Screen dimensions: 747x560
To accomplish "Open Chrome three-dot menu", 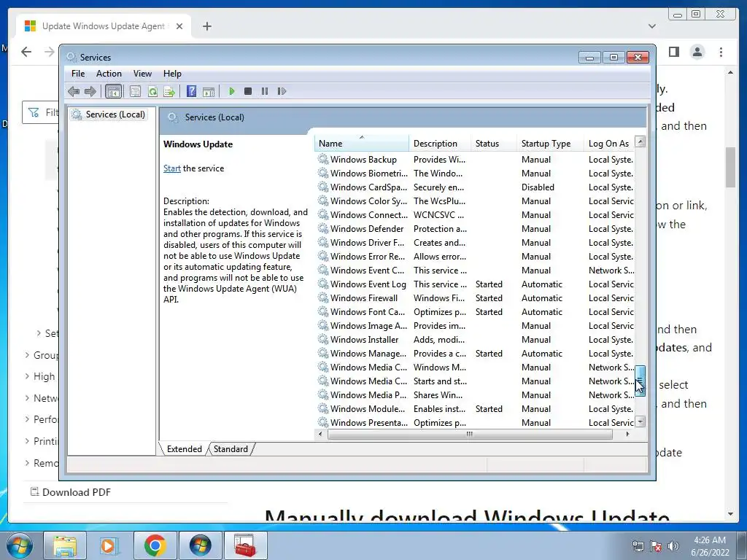I will tap(721, 52).
